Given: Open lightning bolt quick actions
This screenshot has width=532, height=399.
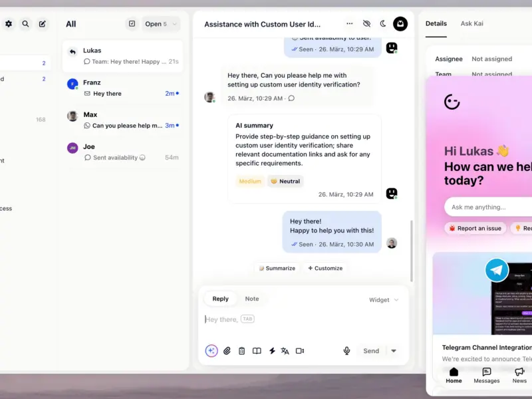Looking at the screenshot, I should (x=272, y=351).
